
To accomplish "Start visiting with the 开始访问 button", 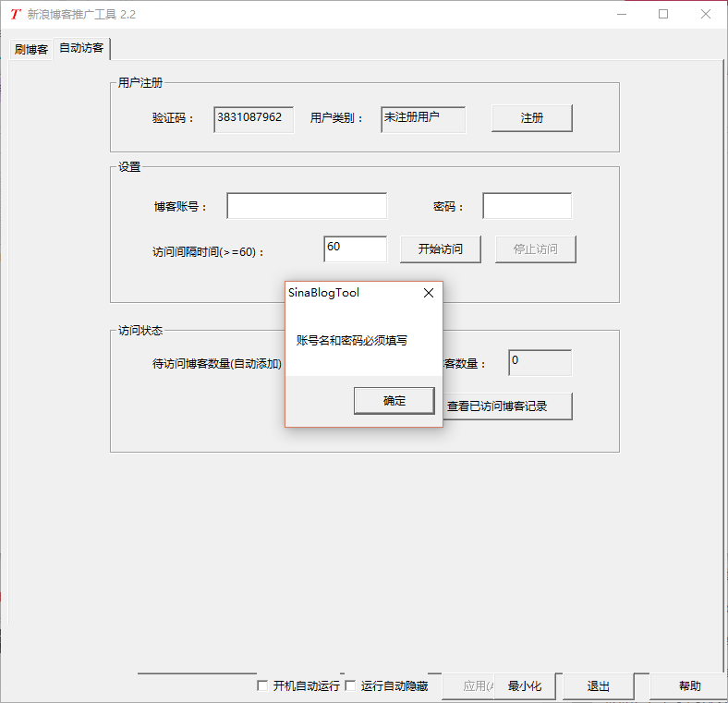I will (x=440, y=249).
